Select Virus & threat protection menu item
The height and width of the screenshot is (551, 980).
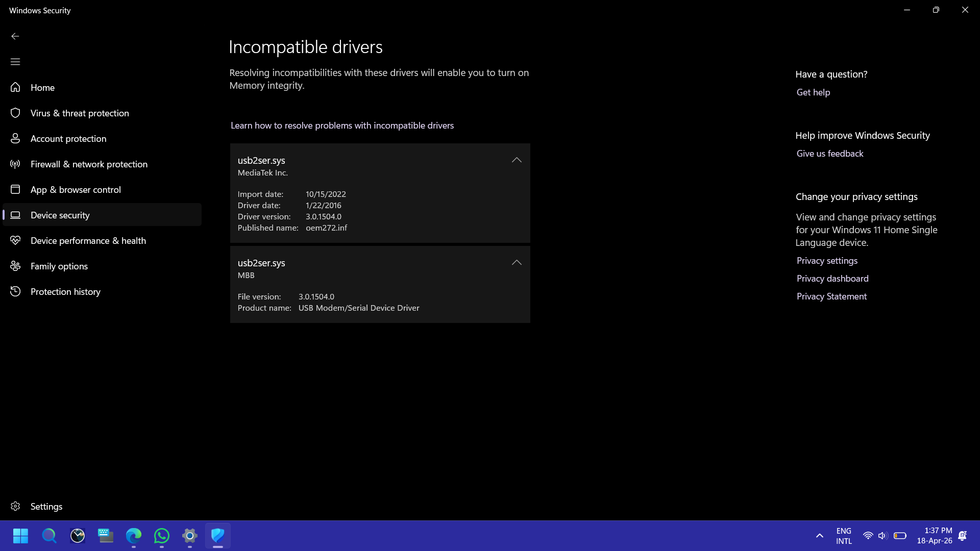(102, 113)
